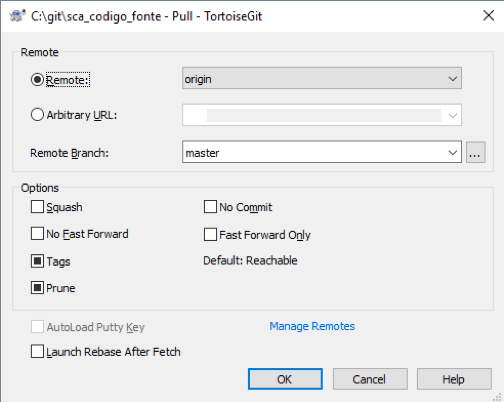Enable the No Commit checkbox

point(210,207)
